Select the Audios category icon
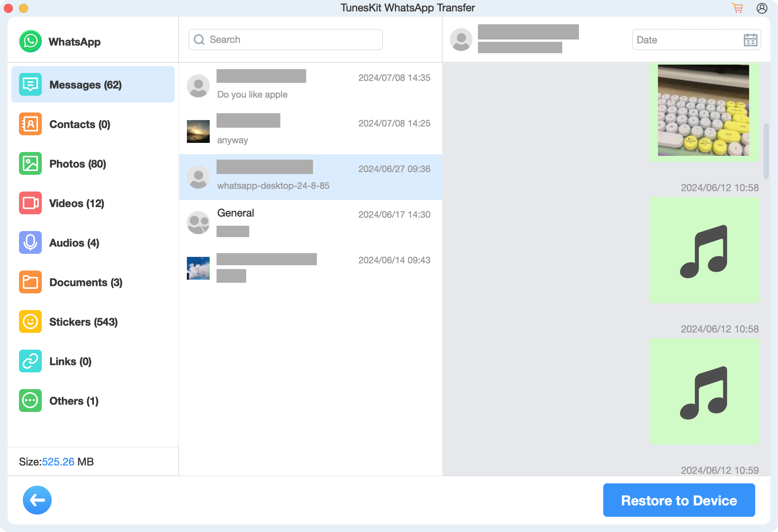The width and height of the screenshot is (778, 532). click(30, 242)
